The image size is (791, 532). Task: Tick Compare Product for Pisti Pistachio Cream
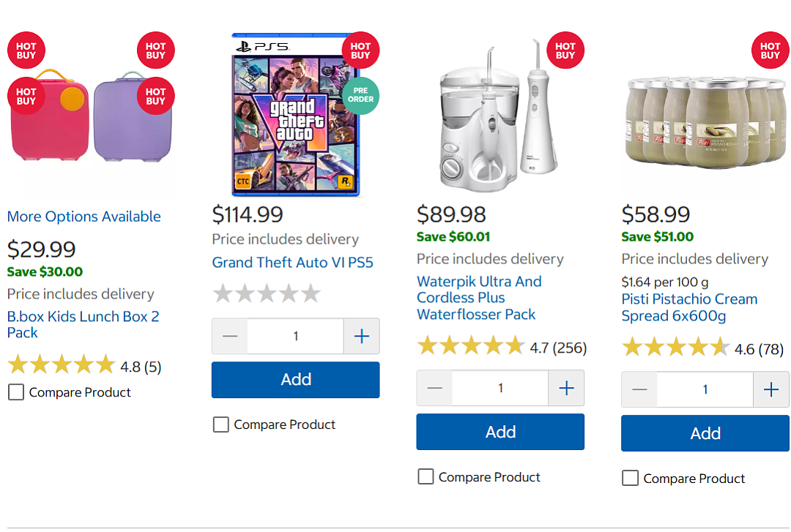click(x=630, y=478)
